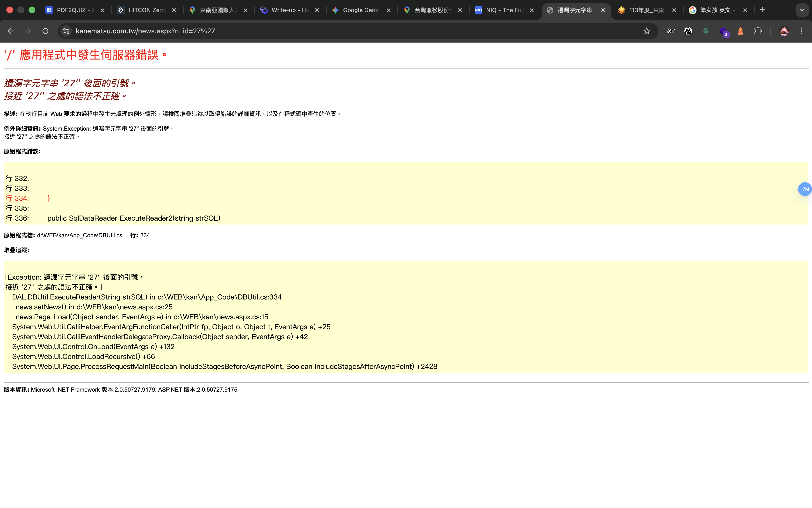Close the Write-up tab
This screenshot has width=812, height=508.
pos(317,10)
